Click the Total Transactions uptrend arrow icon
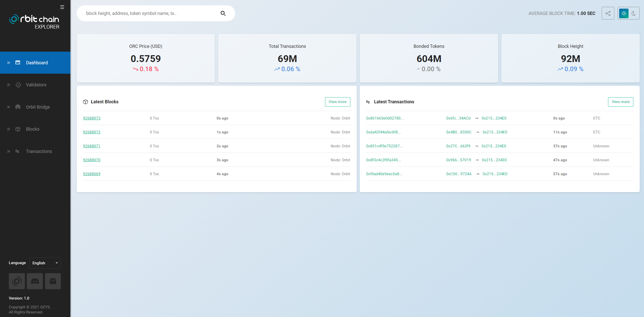 click(x=277, y=69)
